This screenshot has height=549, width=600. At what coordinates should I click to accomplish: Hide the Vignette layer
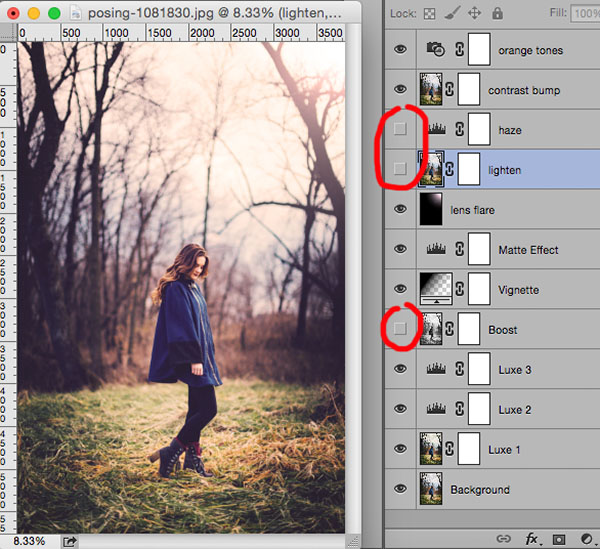pos(400,289)
